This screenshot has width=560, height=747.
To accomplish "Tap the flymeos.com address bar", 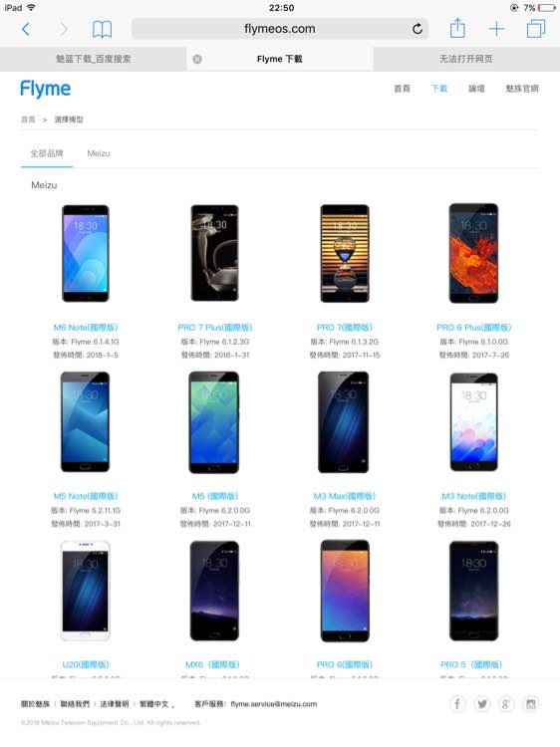I will [280, 29].
